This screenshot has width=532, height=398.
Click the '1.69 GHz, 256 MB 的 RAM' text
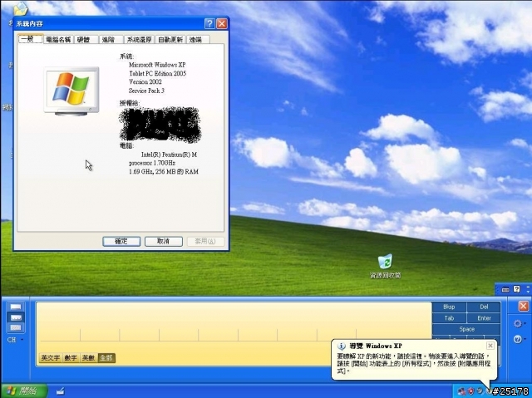click(164, 171)
